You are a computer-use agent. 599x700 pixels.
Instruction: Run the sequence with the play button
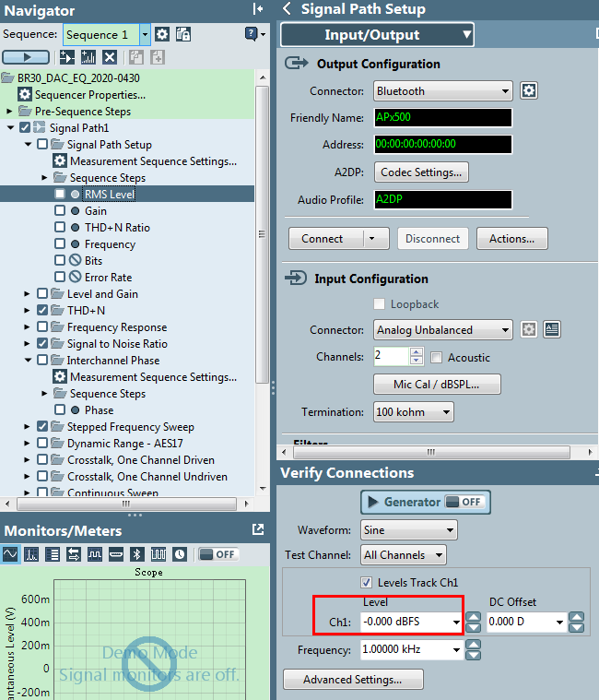click(26, 57)
